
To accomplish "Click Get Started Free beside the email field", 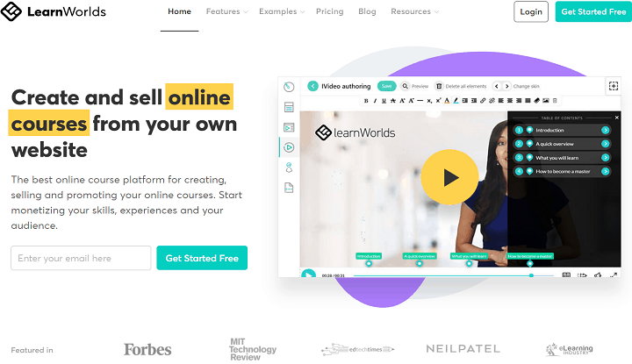I will click(x=202, y=258).
